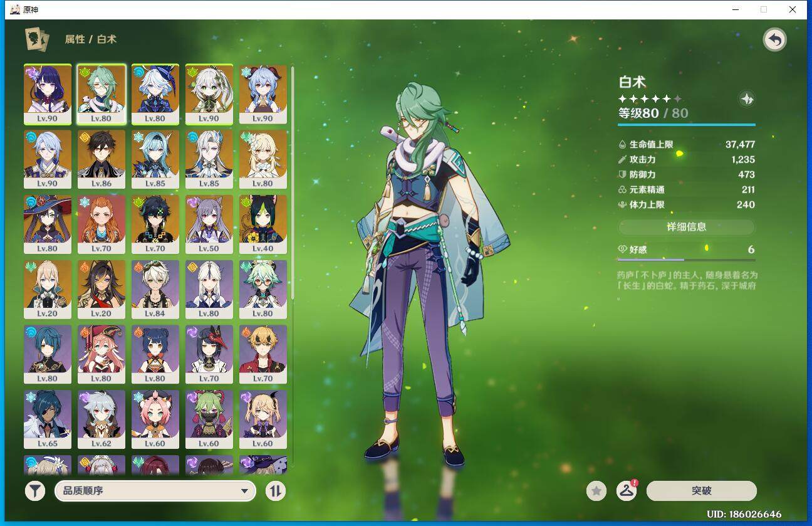Select Bennett portrait Lv.84
Screen dimensions: 812x526
(155, 290)
